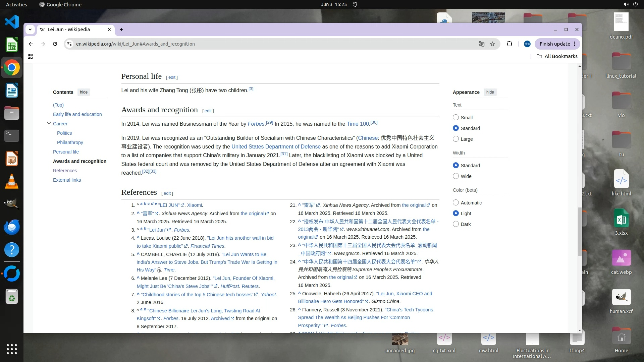The image size is (644, 362).
Task: Select the Dark color option
Action: [x=456, y=224]
